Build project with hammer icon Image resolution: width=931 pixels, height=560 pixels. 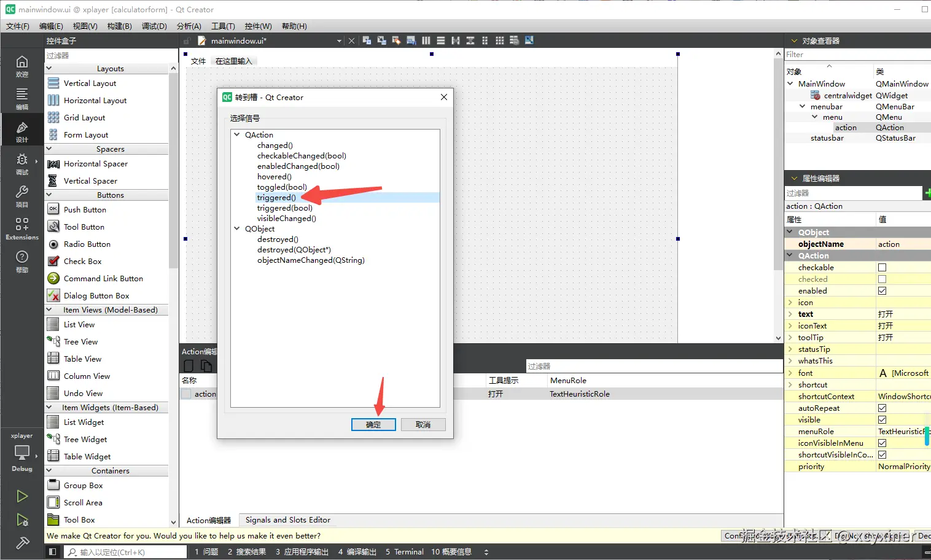click(22, 543)
